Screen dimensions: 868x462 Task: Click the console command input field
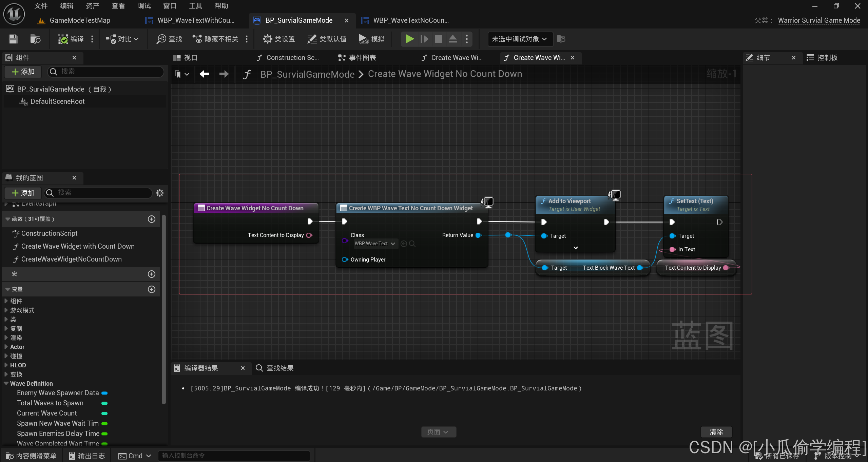click(x=234, y=456)
